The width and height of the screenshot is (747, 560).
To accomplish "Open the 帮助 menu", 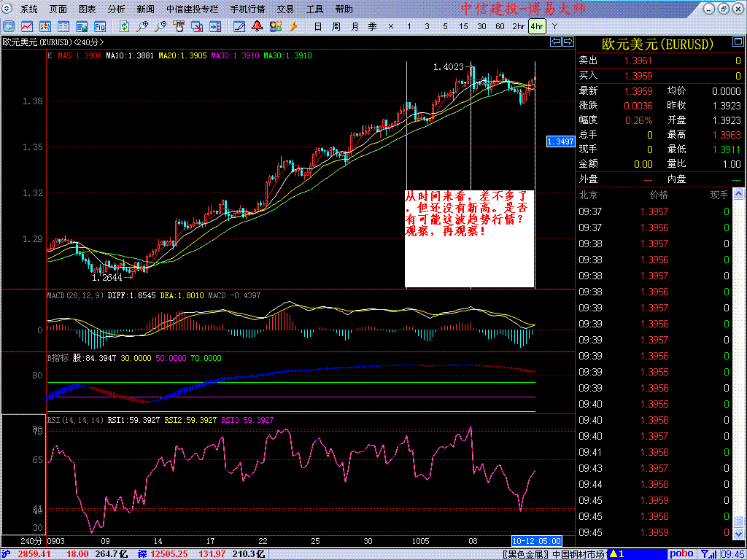I will [344, 9].
